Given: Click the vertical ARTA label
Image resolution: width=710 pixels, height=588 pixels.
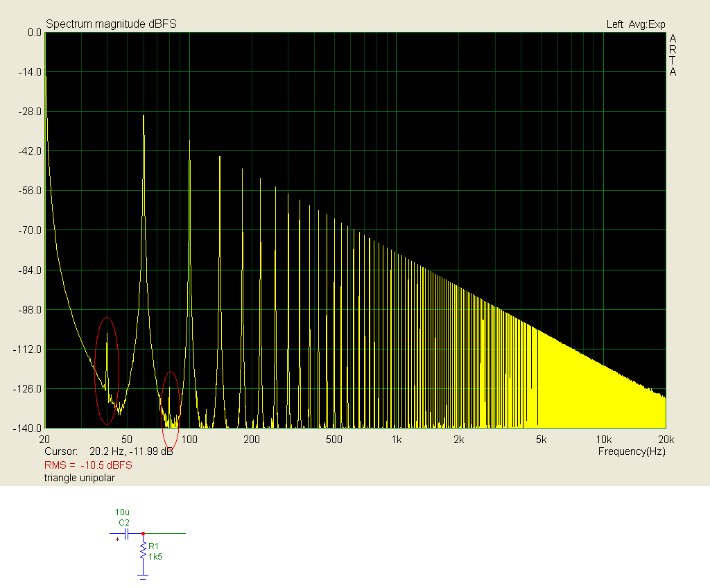Looking at the screenshot, I should click(x=673, y=55).
